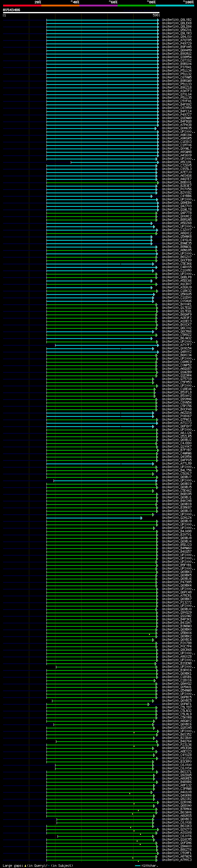Select label UniRef100_B7RMK4
The width and height of the screenshot is (197, 868).
pyautogui.click(x=177, y=809)
